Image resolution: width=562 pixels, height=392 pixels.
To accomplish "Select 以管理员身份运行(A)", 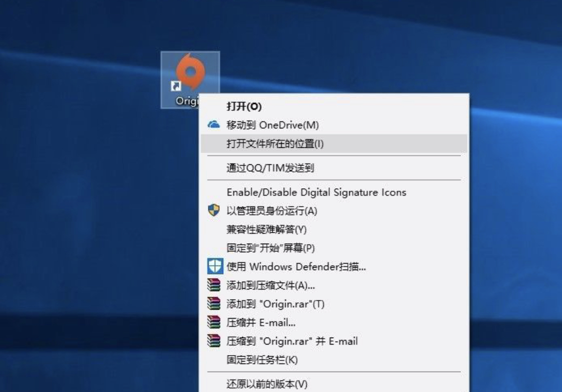I will (x=334, y=211).
